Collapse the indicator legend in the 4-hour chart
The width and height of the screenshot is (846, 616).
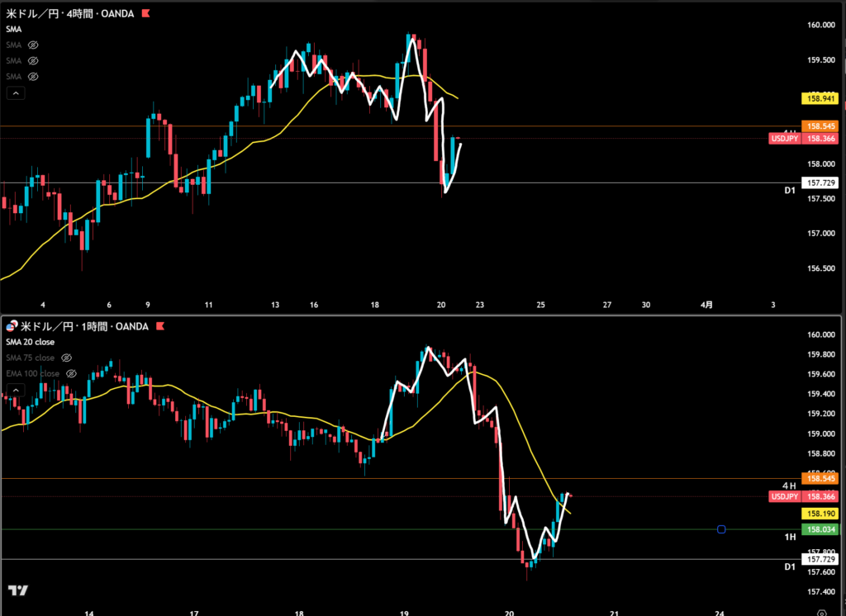14,94
